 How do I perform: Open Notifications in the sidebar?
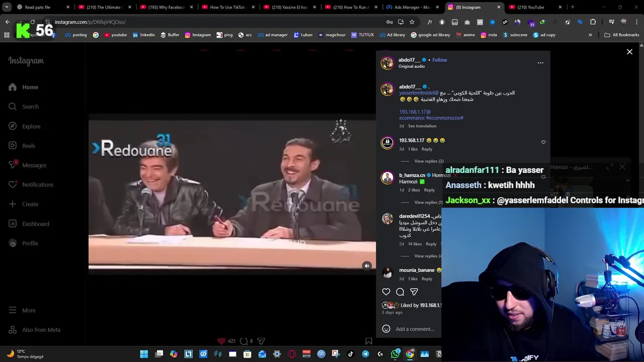(31, 185)
